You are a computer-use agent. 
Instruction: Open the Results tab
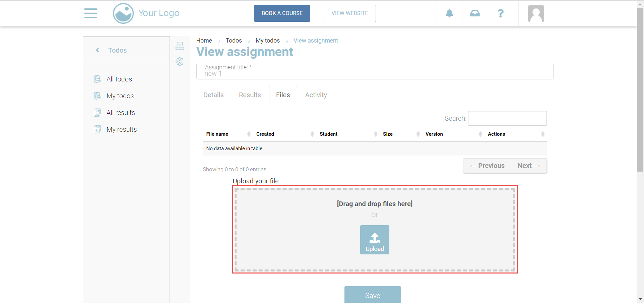[x=250, y=95]
